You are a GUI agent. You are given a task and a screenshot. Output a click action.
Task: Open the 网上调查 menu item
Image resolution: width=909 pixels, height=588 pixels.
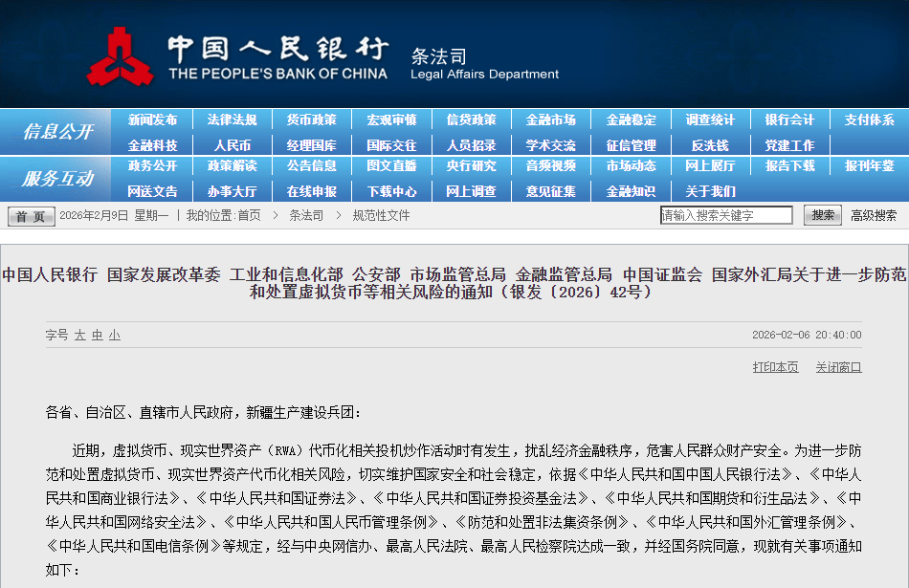tap(472, 191)
